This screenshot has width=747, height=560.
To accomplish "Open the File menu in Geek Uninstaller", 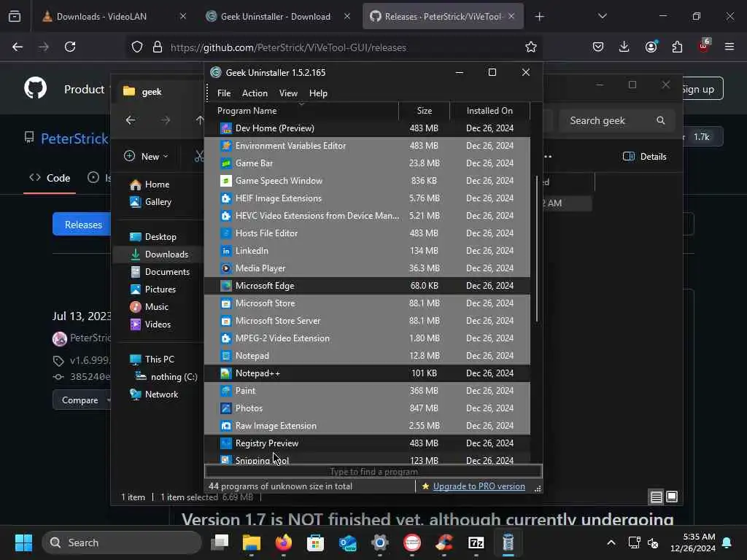I will [x=224, y=93].
